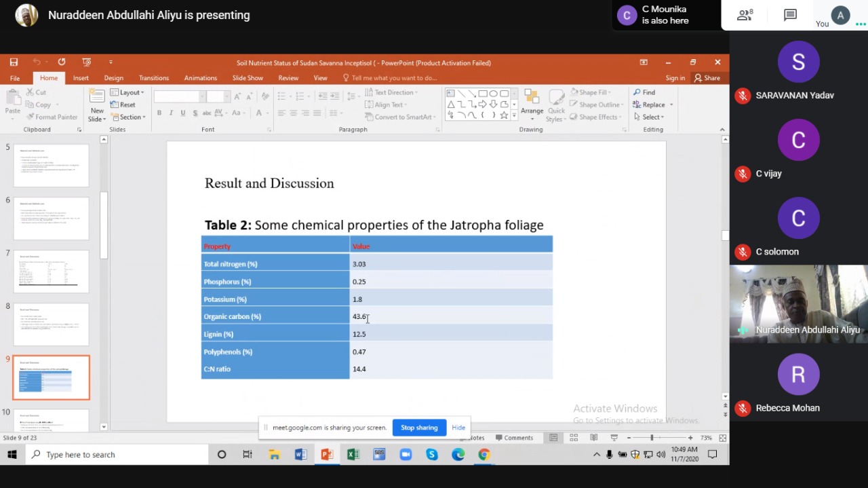Expand the Layout dropdown

pyautogui.click(x=127, y=92)
